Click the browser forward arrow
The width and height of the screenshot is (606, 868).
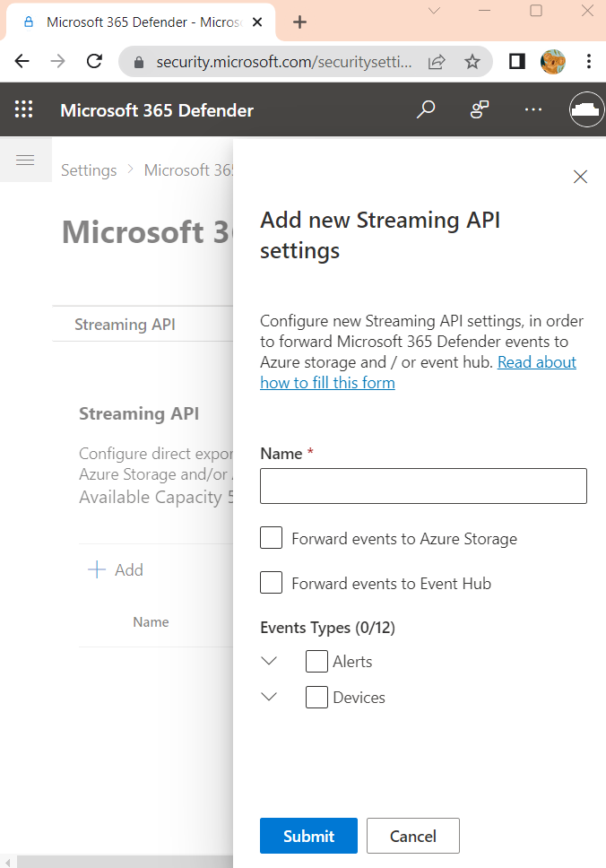57,61
